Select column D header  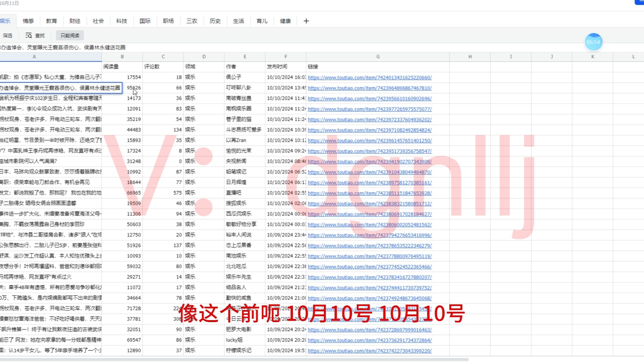(x=204, y=57)
